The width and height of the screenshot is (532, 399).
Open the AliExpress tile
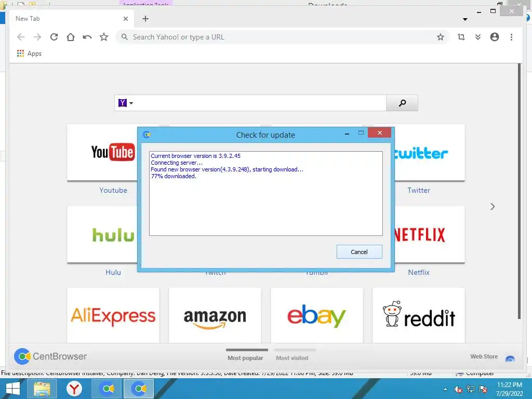(113, 315)
